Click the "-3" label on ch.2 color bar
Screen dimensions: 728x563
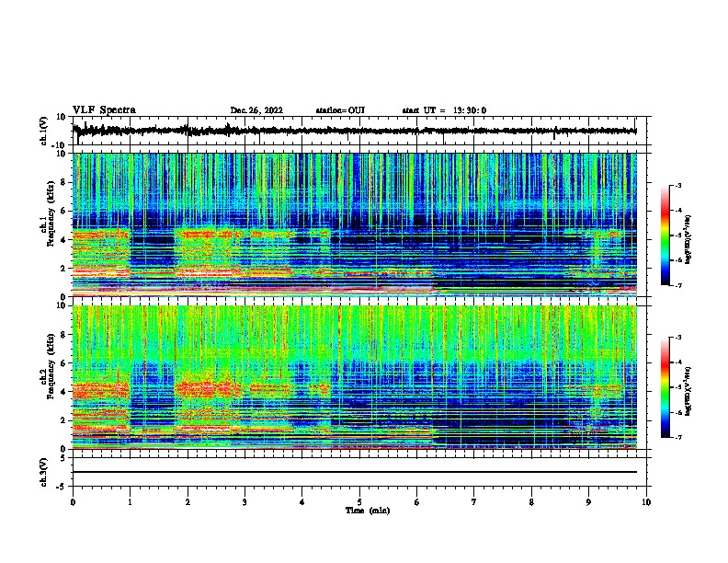(677, 338)
